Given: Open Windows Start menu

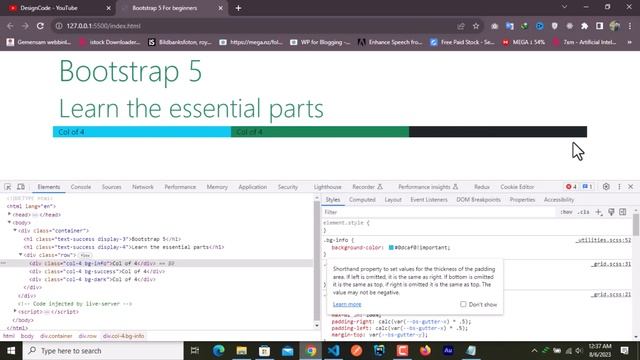Looking at the screenshot, I should click(11, 351).
